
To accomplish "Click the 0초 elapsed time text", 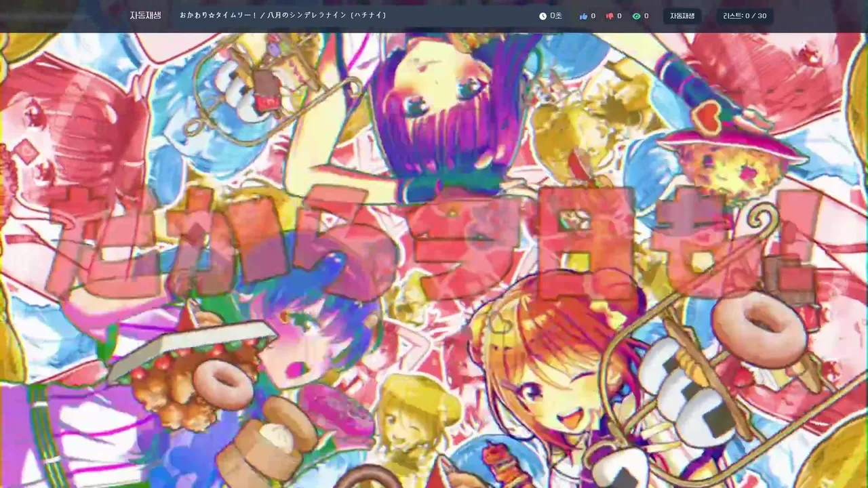I will click(x=555, y=16).
